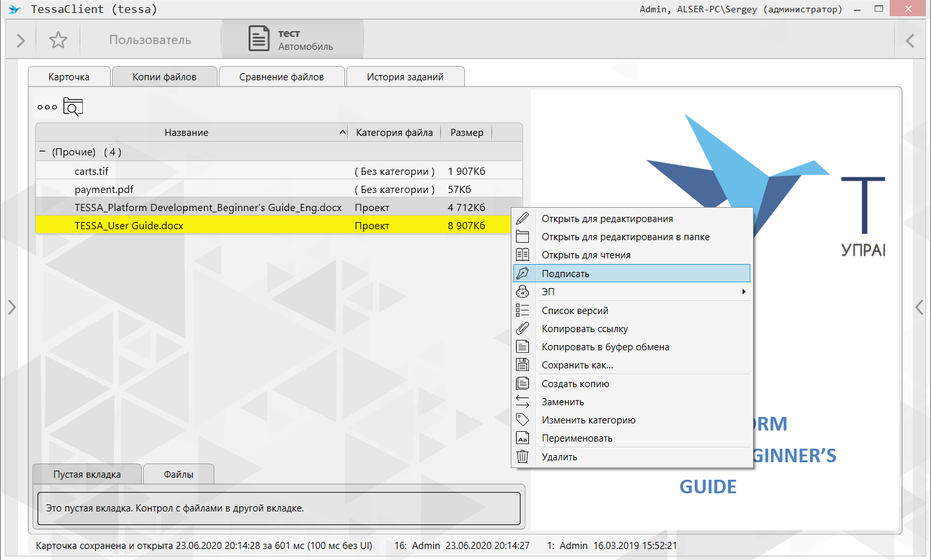The width and height of the screenshot is (931, 560).
Task: Click the book icon for Открыть для чтения
Action: click(522, 254)
